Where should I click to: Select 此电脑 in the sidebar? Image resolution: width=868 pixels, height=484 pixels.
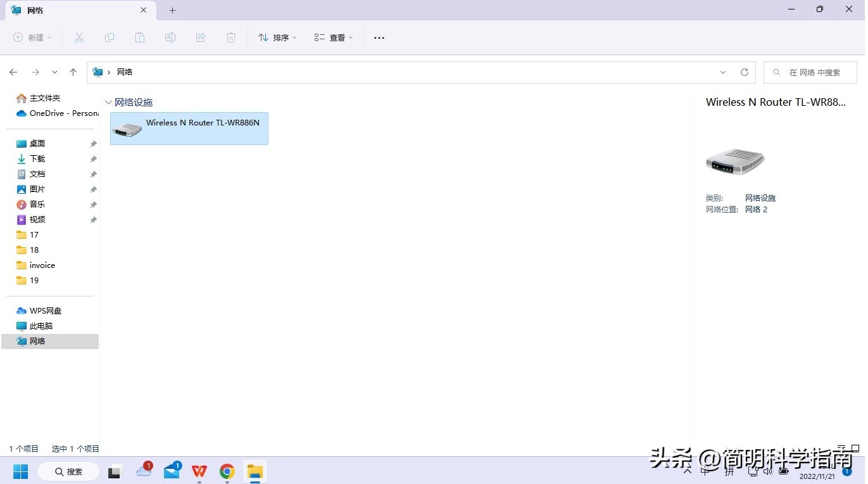tap(41, 326)
